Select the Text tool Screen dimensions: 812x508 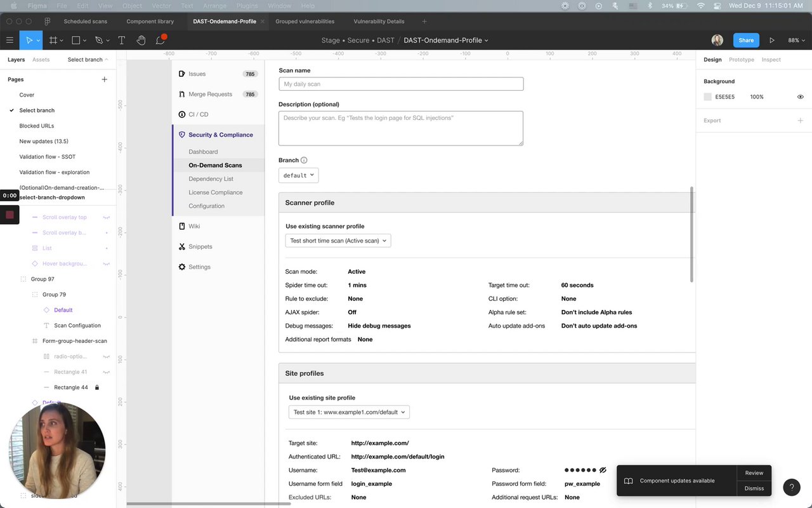click(122, 40)
